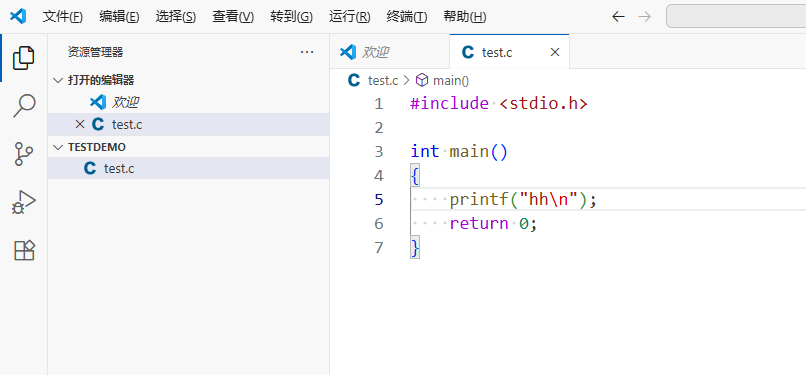Select test.c under TESTDEMO folder
This screenshot has width=806, height=375.
188,168
